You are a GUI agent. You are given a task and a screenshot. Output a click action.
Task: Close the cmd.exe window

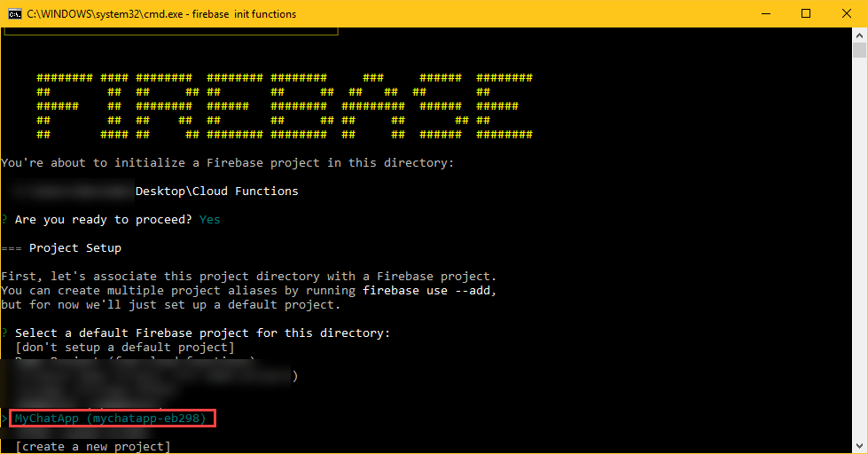point(847,13)
